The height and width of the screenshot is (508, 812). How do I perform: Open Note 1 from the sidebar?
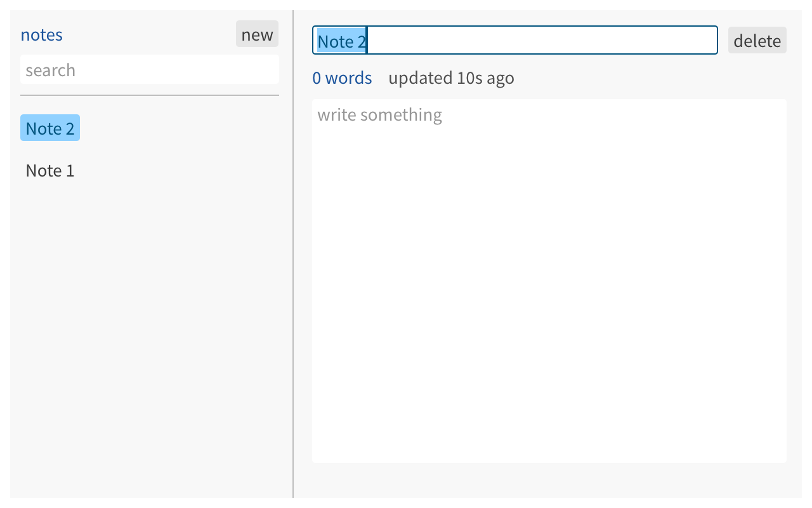coord(50,170)
